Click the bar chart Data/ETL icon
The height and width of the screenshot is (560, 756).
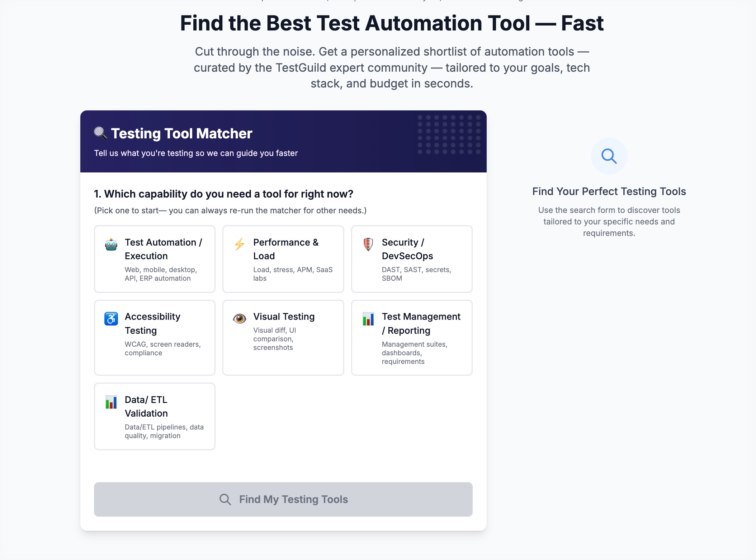coord(111,402)
